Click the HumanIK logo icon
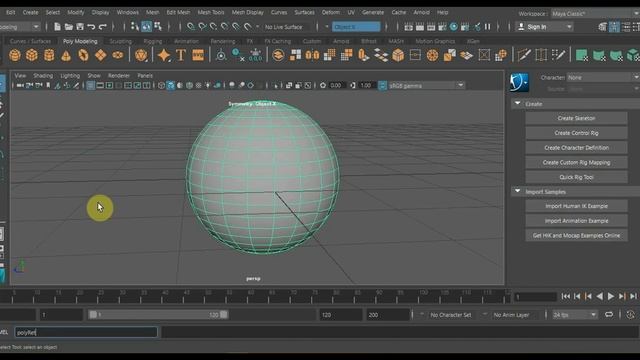The image size is (640, 360). click(519, 82)
